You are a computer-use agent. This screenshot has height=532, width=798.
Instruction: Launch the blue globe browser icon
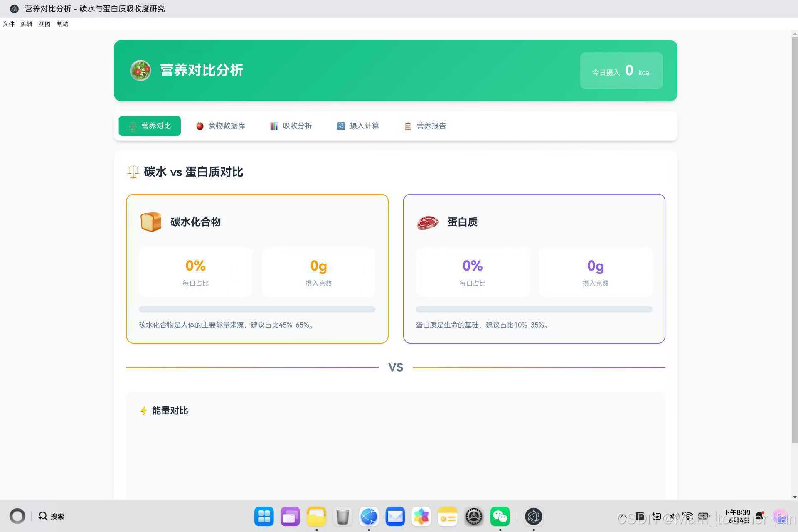pos(369,517)
